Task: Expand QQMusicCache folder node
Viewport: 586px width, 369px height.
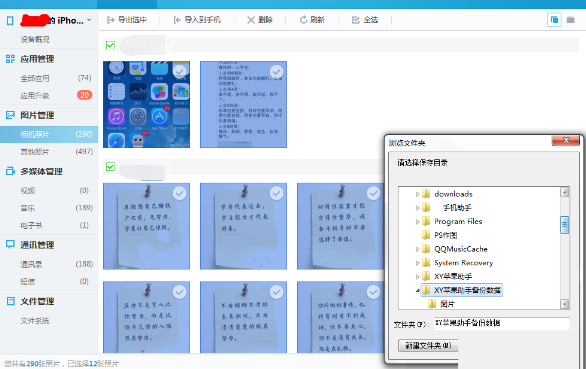Action: (x=418, y=249)
